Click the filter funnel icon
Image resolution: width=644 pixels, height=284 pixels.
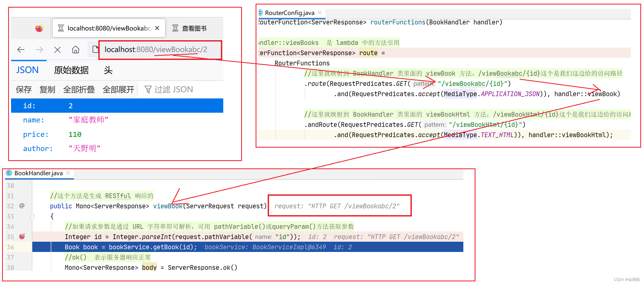click(x=148, y=90)
